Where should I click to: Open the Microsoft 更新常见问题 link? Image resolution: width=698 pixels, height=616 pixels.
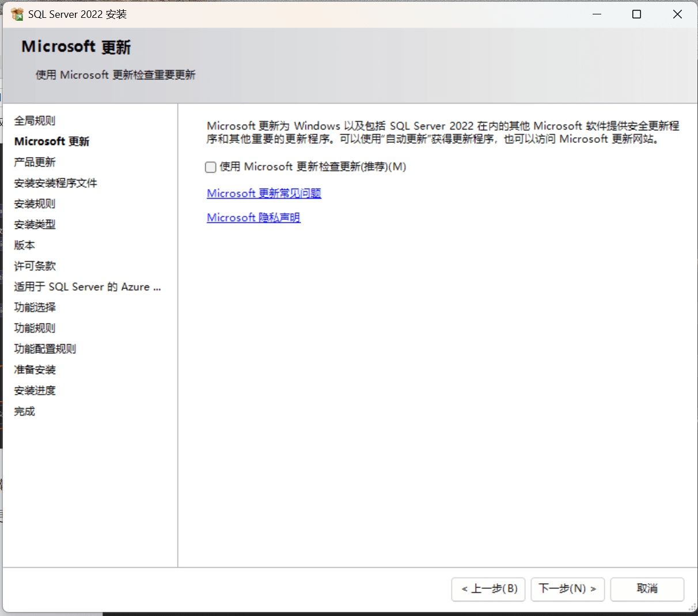(x=264, y=193)
